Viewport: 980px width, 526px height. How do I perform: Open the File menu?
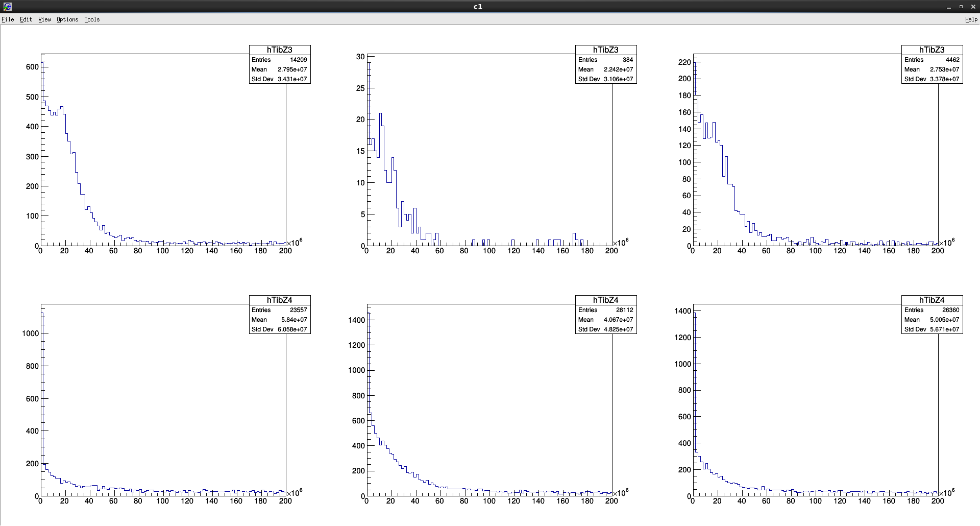click(x=8, y=19)
